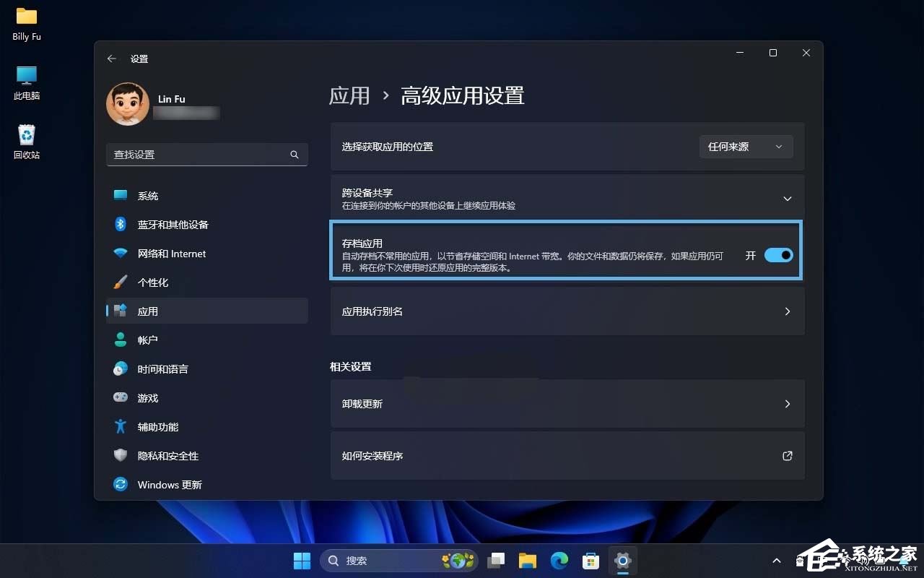This screenshot has width=924, height=578.
Task: Select the 系统 monitor icon in sidebar
Action: (120, 195)
